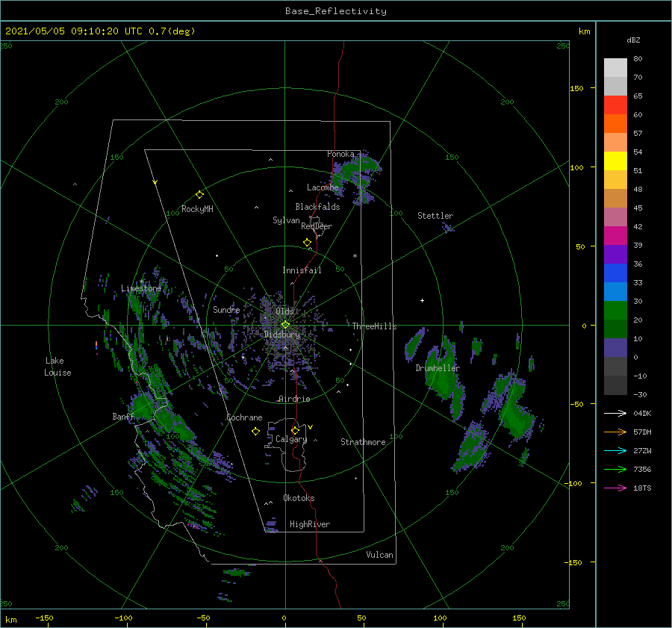
Task: Click the Olds city label
Action: pos(284,311)
